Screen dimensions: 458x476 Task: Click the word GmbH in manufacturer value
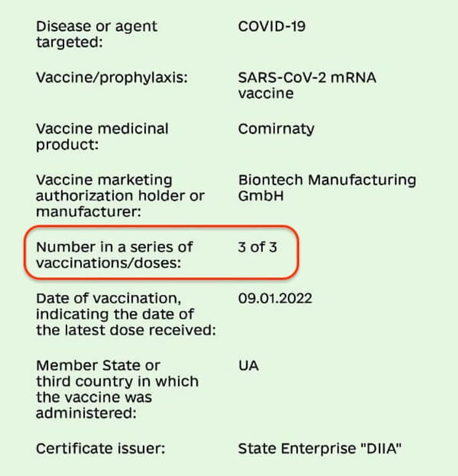click(x=261, y=196)
